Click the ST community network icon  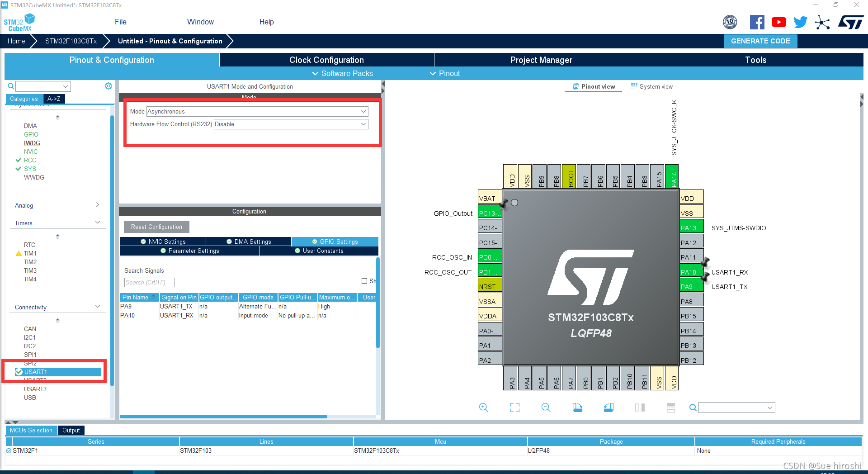[x=822, y=22]
